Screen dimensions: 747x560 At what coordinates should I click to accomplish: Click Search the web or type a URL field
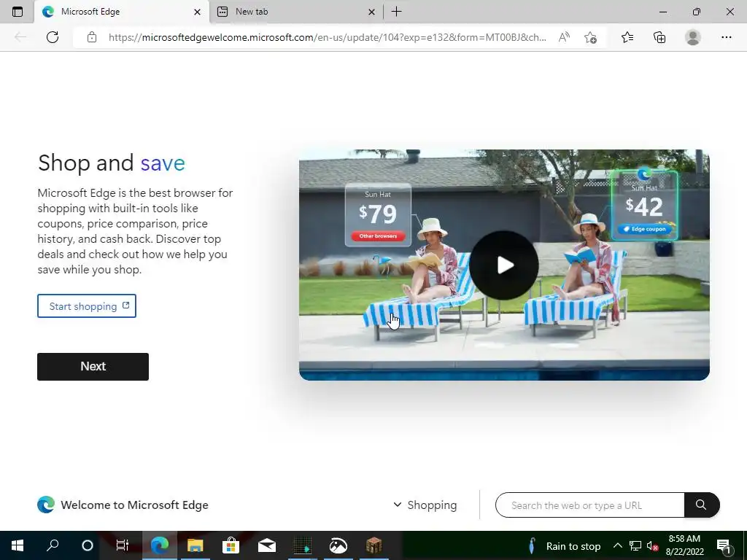[x=589, y=505]
